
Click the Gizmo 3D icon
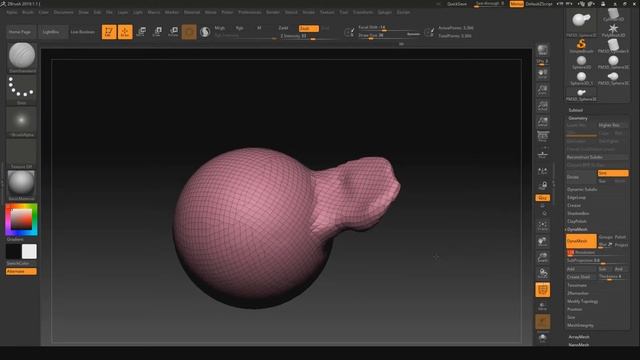(x=189, y=32)
